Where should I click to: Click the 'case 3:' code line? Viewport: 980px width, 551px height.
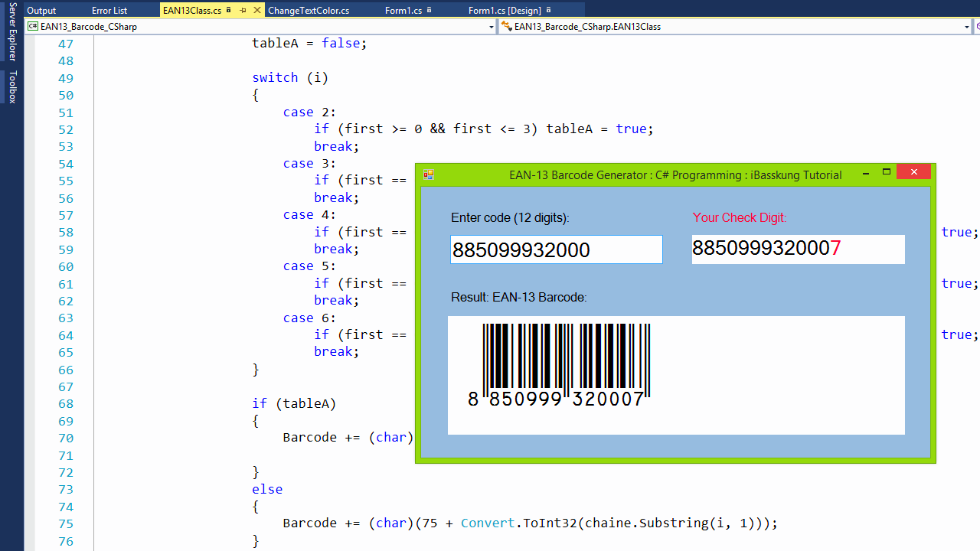pos(309,163)
